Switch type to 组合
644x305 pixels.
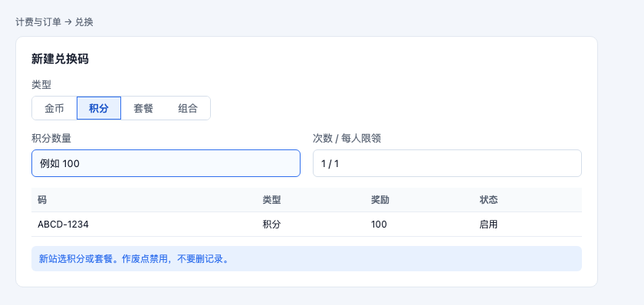[x=188, y=108]
